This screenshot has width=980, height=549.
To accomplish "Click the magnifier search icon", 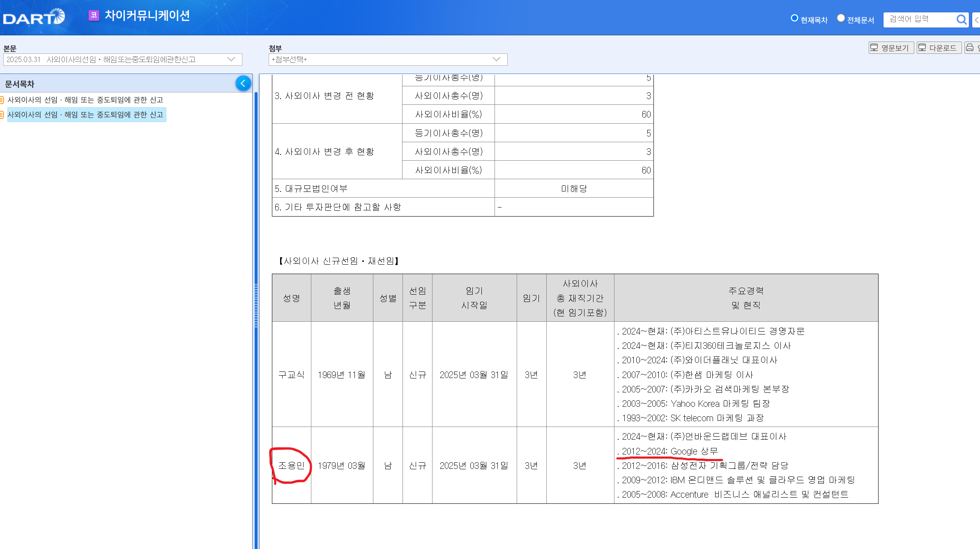I will pyautogui.click(x=961, y=19).
